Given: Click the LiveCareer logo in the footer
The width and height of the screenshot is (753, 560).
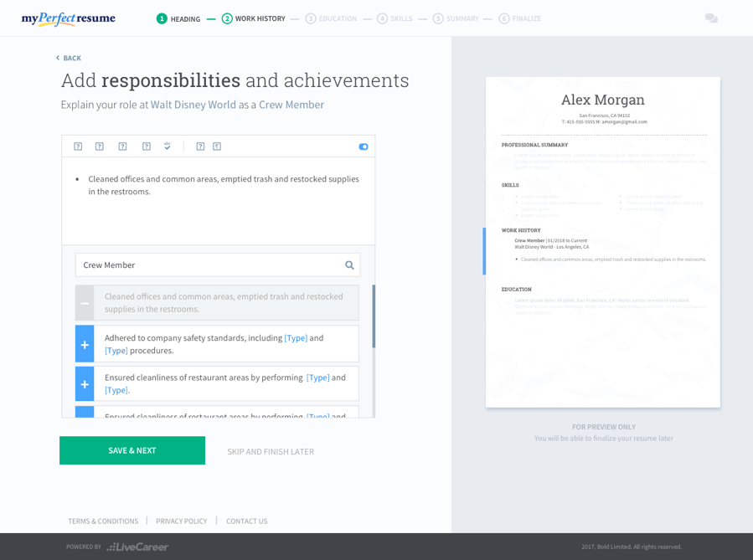Looking at the screenshot, I should click(137, 547).
